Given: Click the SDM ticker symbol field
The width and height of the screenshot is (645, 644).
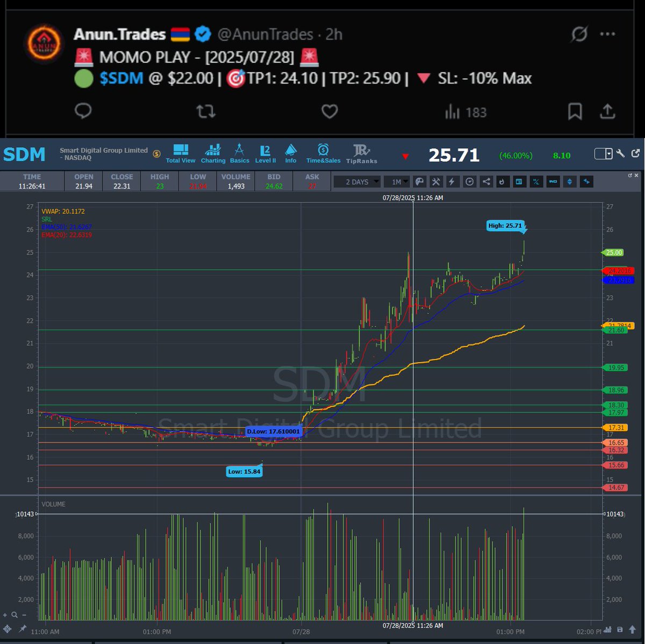Looking at the screenshot, I should click(x=24, y=154).
